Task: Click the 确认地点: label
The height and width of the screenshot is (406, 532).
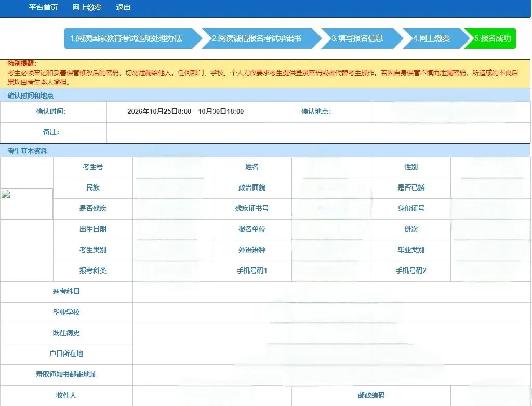Action: 316,111
